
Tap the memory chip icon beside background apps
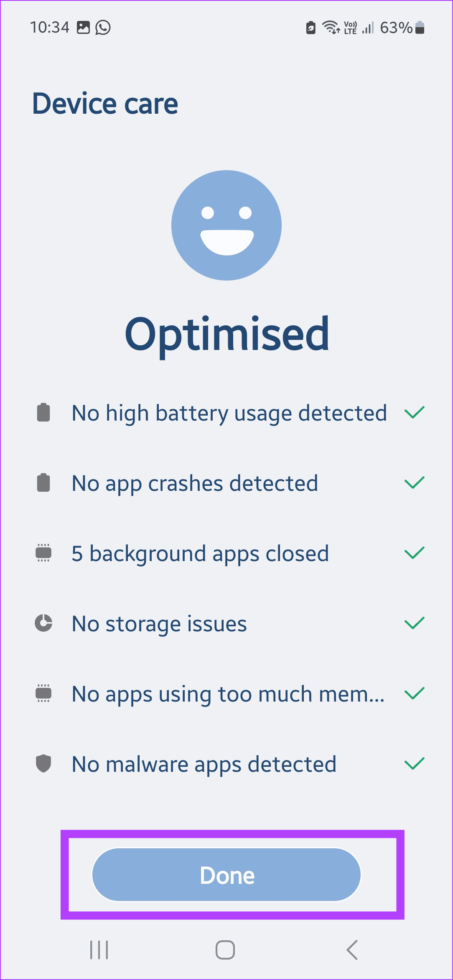point(43,553)
